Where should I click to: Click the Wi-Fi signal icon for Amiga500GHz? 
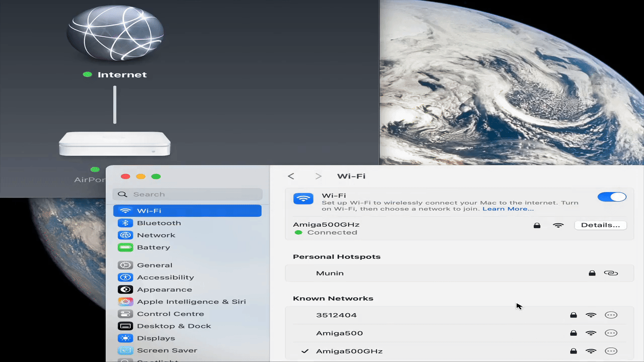(x=558, y=225)
